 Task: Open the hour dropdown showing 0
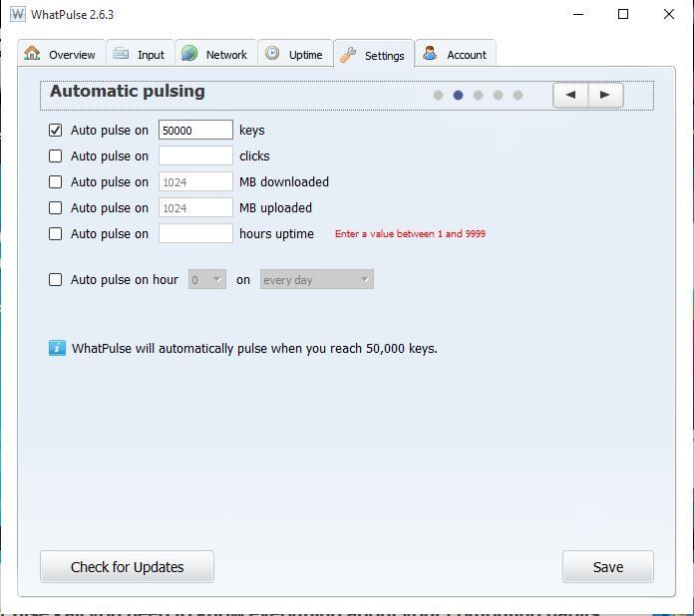click(207, 280)
